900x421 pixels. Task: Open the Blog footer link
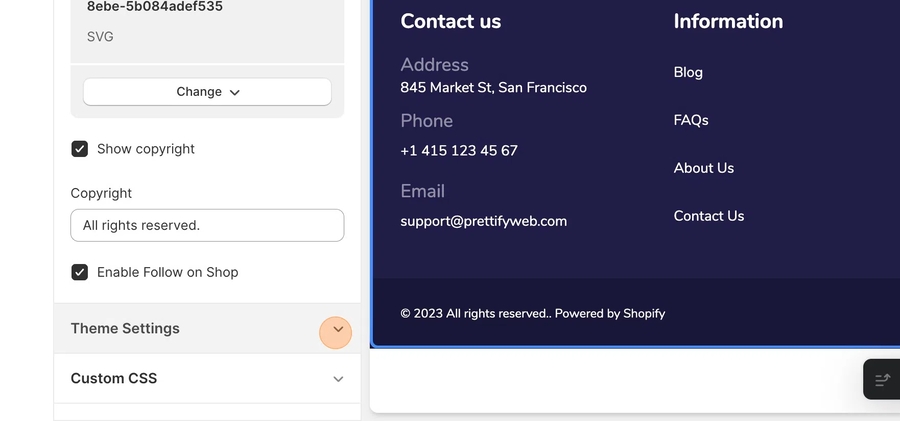click(688, 72)
